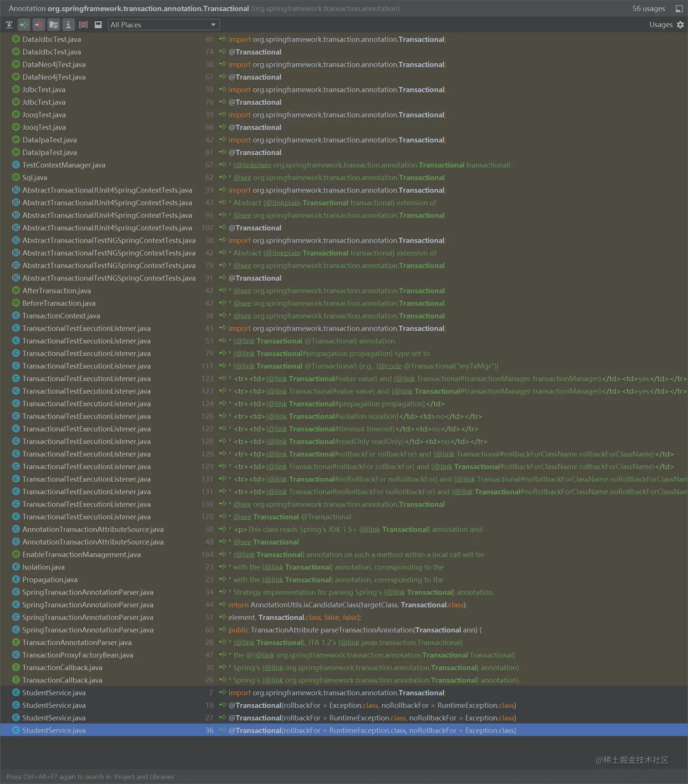688x784 pixels.
Task: Click Propagation.java line 23 usage text
Action: click(336, 579)
